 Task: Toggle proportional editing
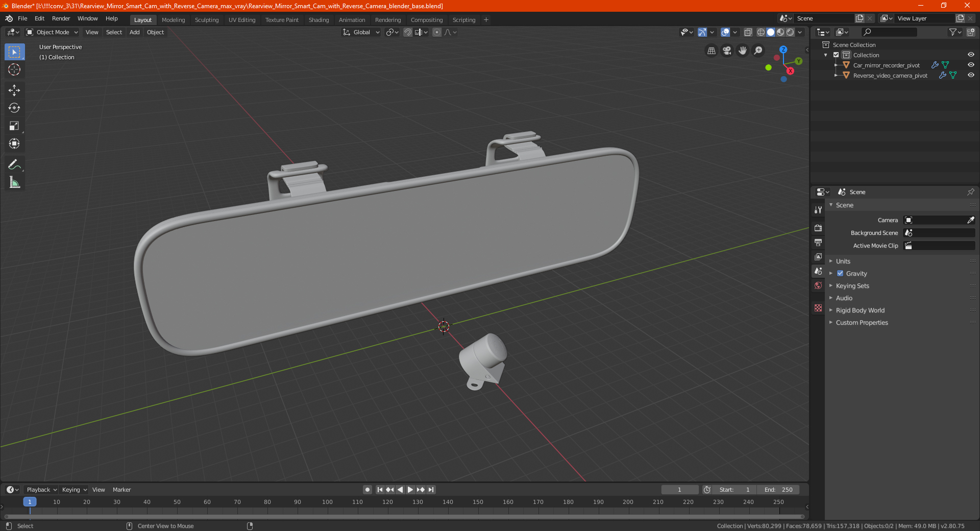(437, 32)
